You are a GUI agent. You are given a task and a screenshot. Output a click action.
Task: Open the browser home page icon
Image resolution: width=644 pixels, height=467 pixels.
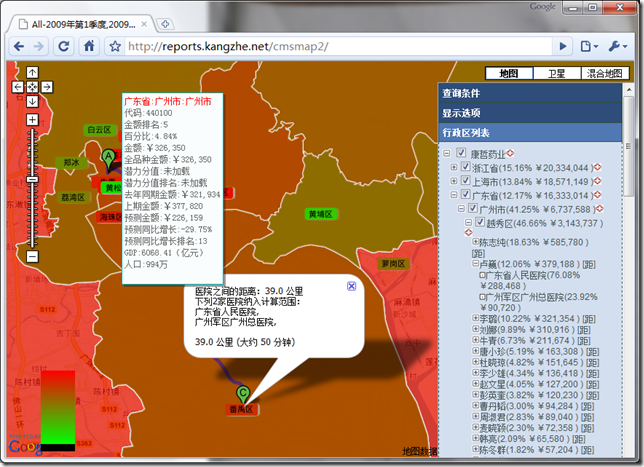(x=89, y=46)
